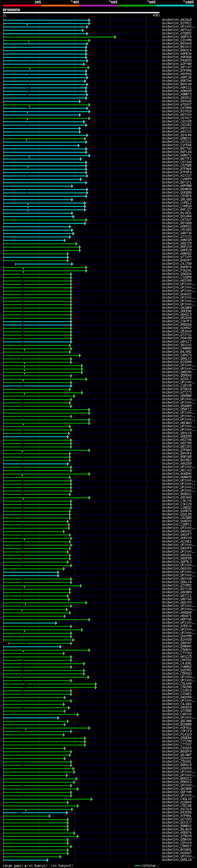Open hit UniRef100_A8IA18
The image size is (197, 868).
(x=177, y=20)
